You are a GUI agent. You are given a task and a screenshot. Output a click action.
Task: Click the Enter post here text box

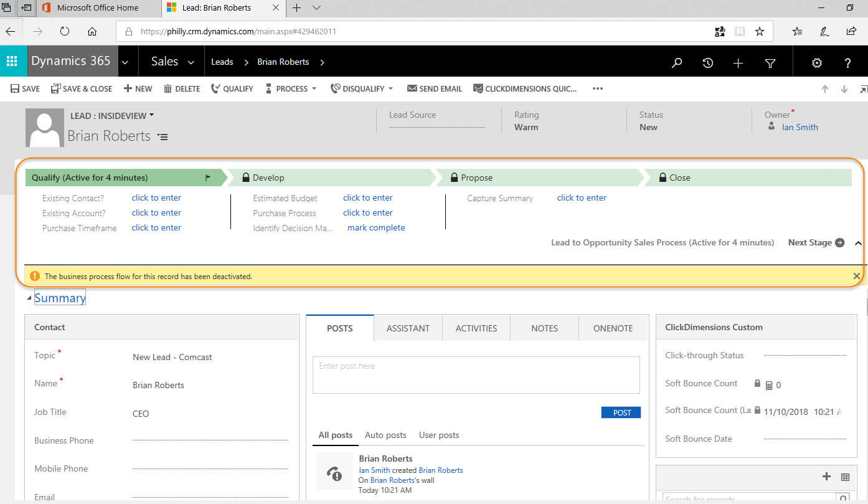coord(476,374)
